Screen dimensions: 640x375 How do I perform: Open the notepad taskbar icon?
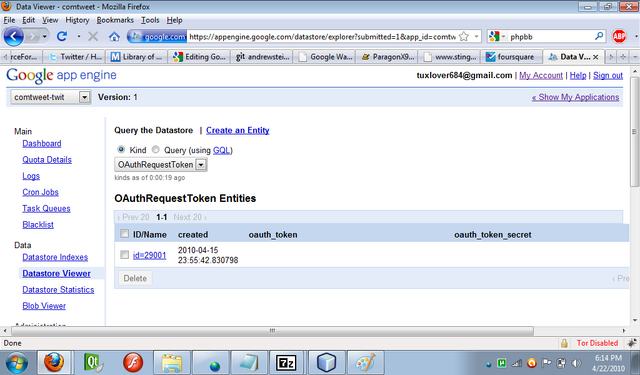coord(249,362)
